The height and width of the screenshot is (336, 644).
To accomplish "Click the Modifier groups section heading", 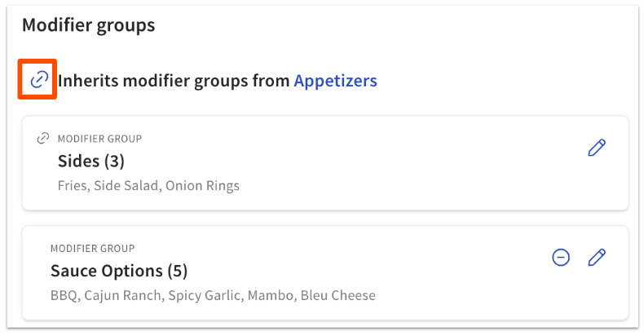I will tap(88, 25).
